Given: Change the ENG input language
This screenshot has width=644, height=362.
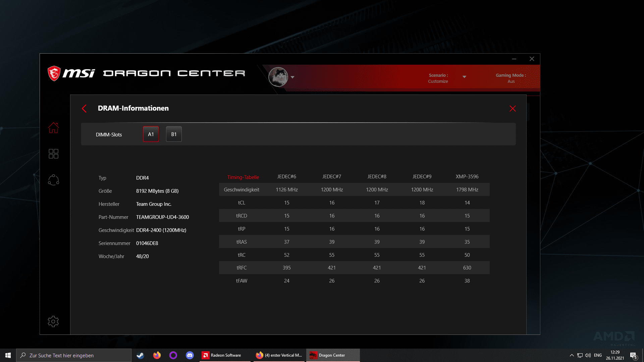Looking at the screenshot, I should (598, 355).
